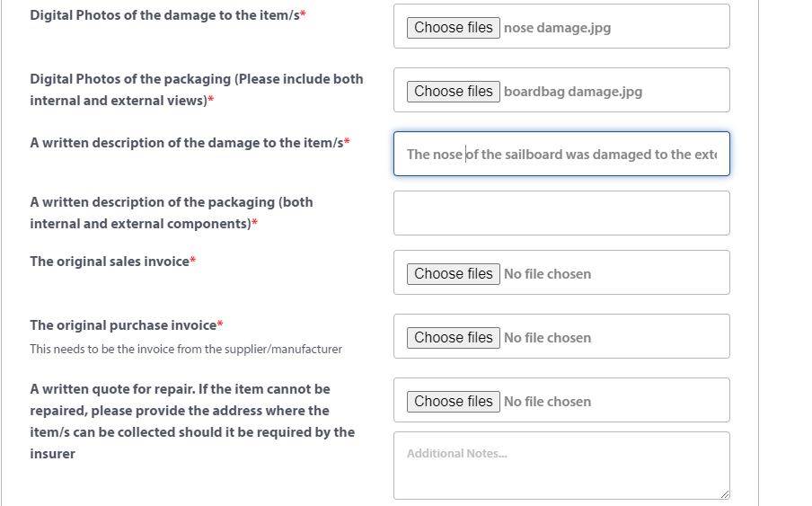
Task: Click Choose files for item damage photos
Action: click(x=453, y=28)
